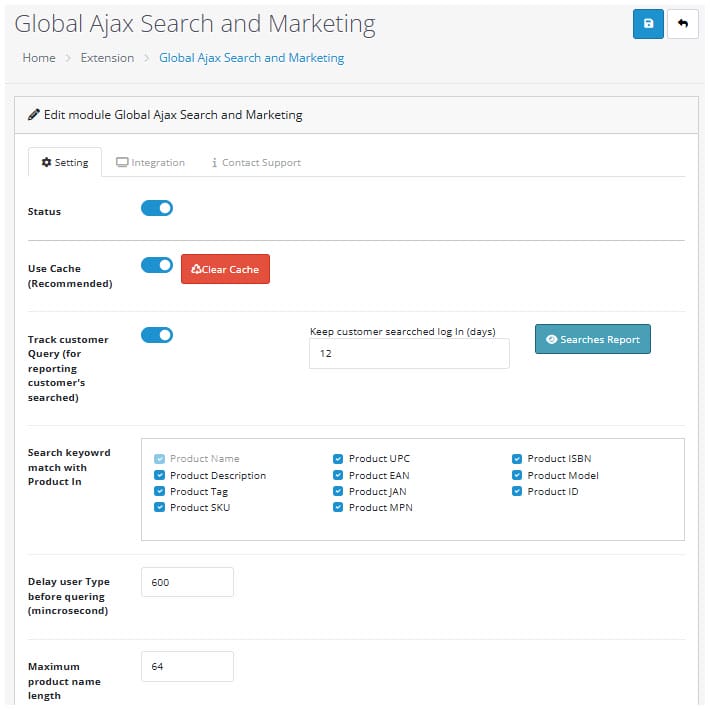Disable the Use Cache switch
710x710 pixels.
(x=157, y=265)
